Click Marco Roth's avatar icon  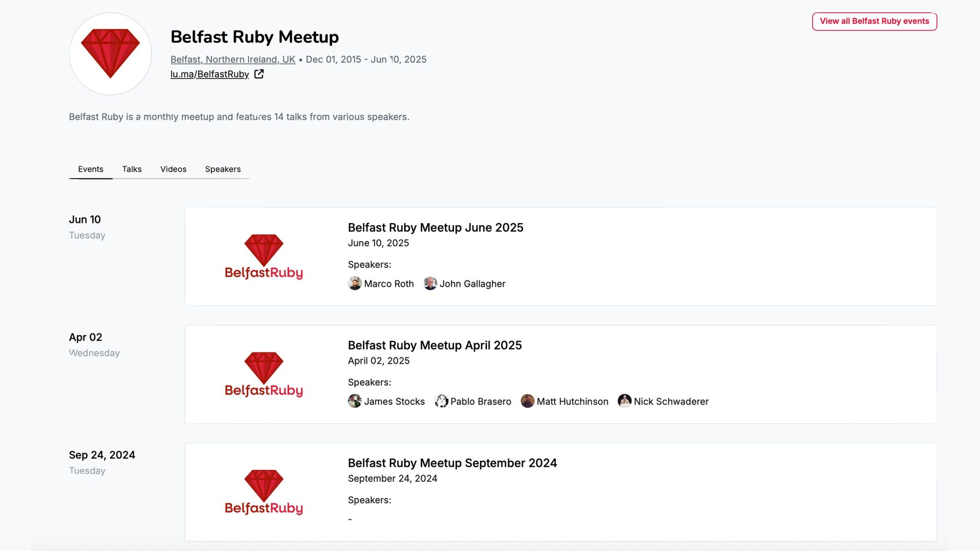click(x=355, y=283)
